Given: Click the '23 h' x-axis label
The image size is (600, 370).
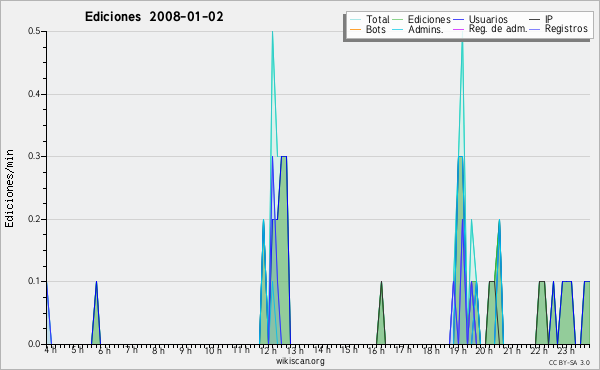Looking at the screenshot, I should 566,350.
